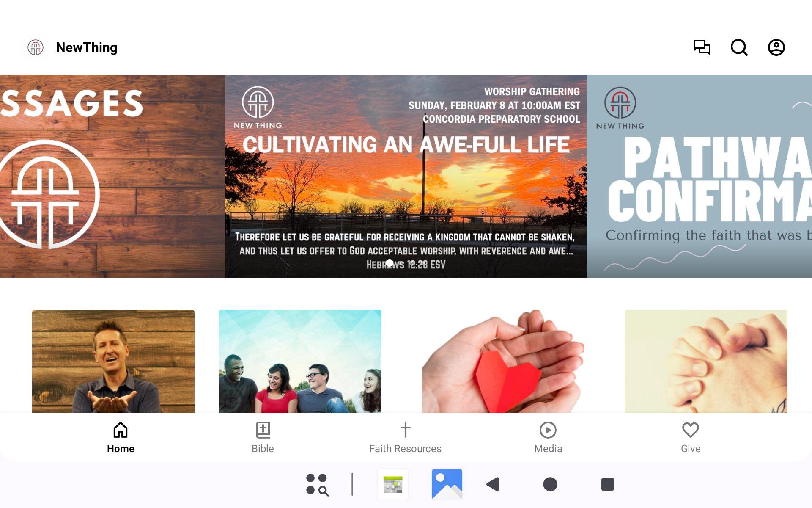The image size is (812, 508).
Task: Click the carousel page indicator dot
Action: pos(390,263)
